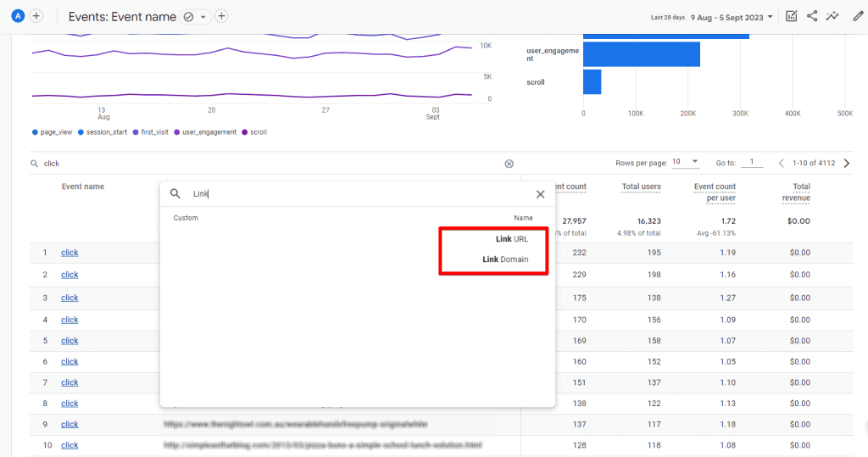Click the share report icon
868x457 pixels.
click(812, 16)
